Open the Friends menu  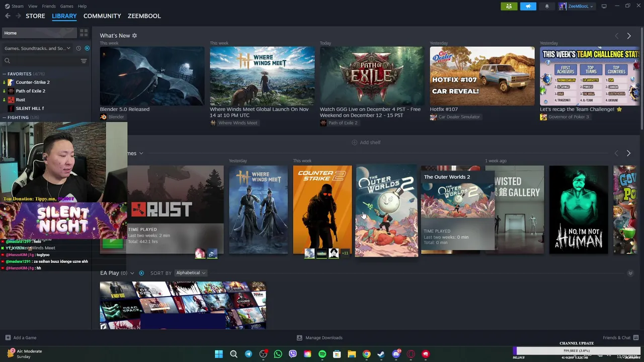pyautogui.click(x=49, y=6)
